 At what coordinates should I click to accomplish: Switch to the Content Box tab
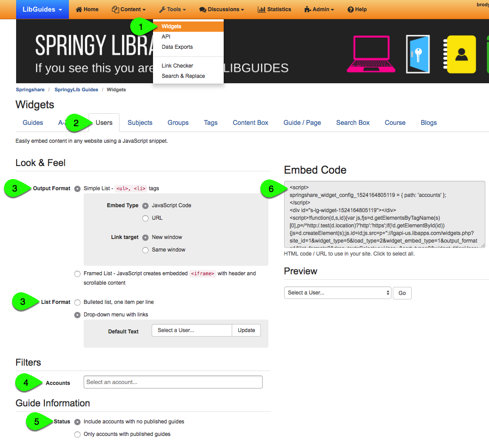[x=251, y=123]
